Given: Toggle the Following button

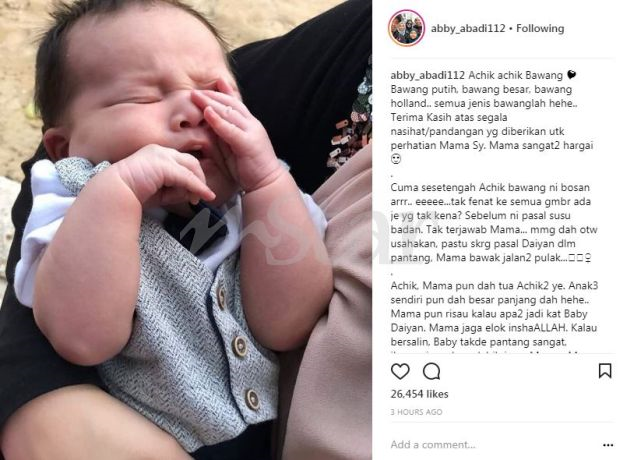Looking at the screenshot, I should coord(540,28).
